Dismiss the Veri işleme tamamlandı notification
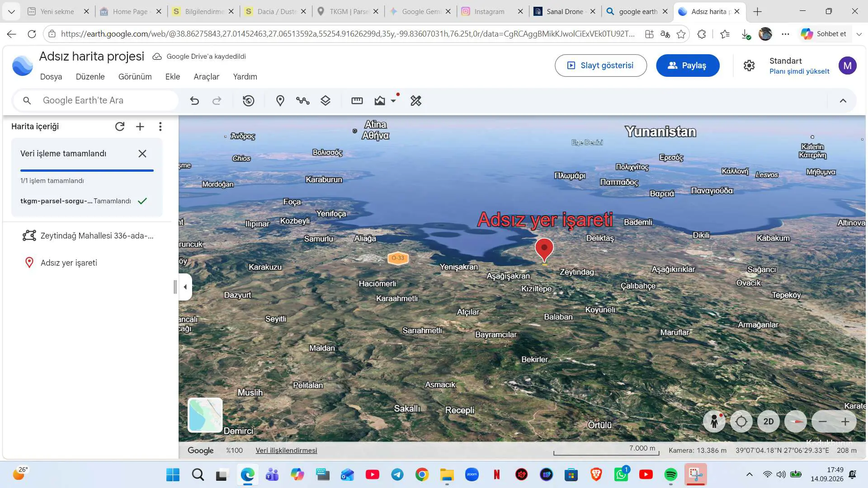The height and width of the screenshot is (488, 868). [142, 154]
